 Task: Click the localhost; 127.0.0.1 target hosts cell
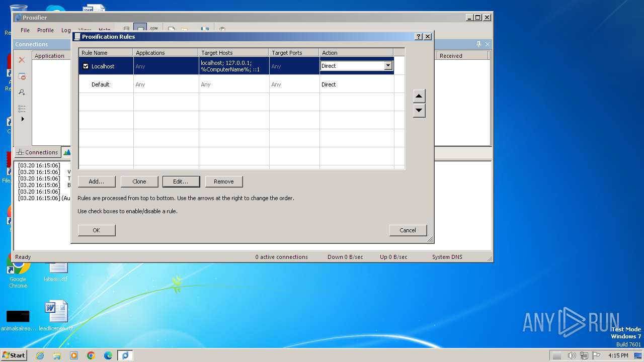(234, 66)
